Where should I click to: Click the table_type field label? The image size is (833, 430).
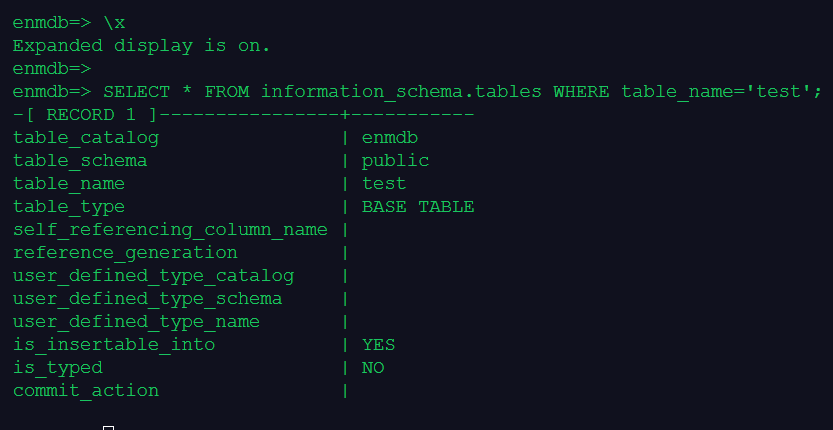69,207
